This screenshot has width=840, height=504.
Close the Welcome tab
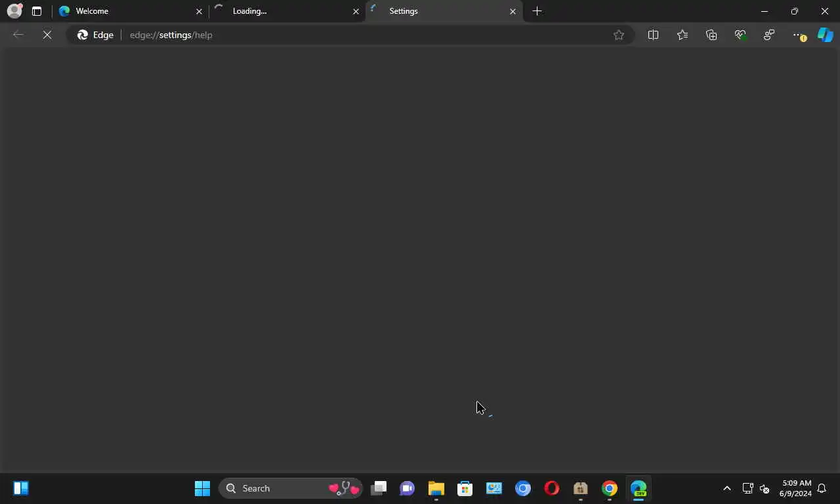[199, 11]
